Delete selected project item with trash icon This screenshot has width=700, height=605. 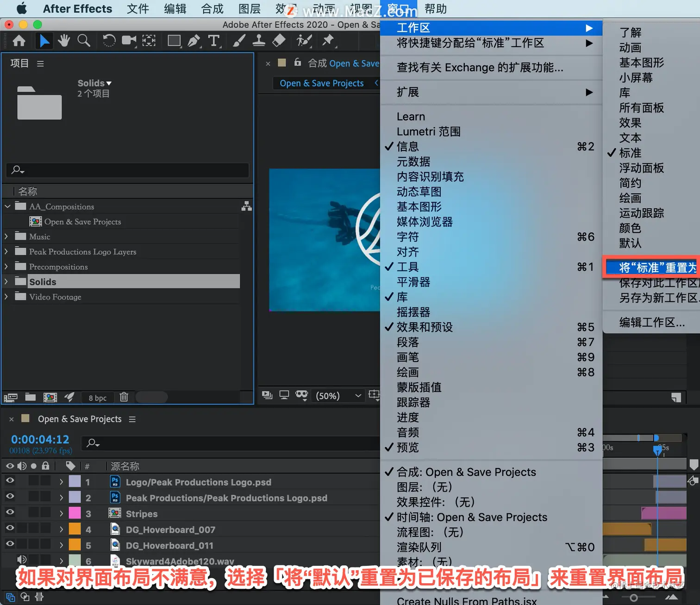coord(124,397)
